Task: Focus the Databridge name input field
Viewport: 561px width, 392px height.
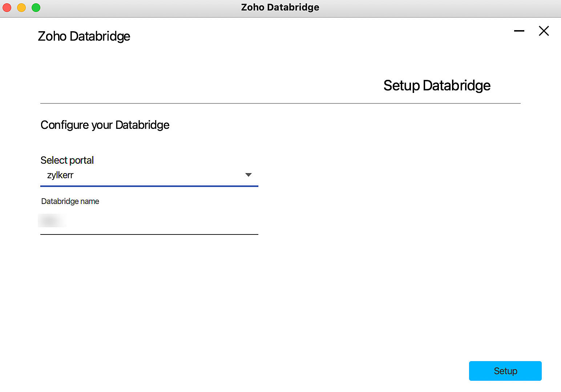Action: [x=149, y=221]
